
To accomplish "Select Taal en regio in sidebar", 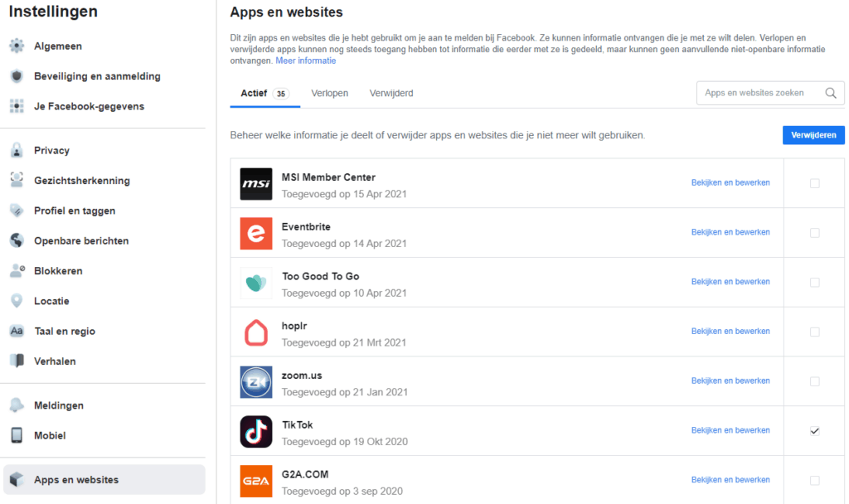I will (x=65, y=332).
